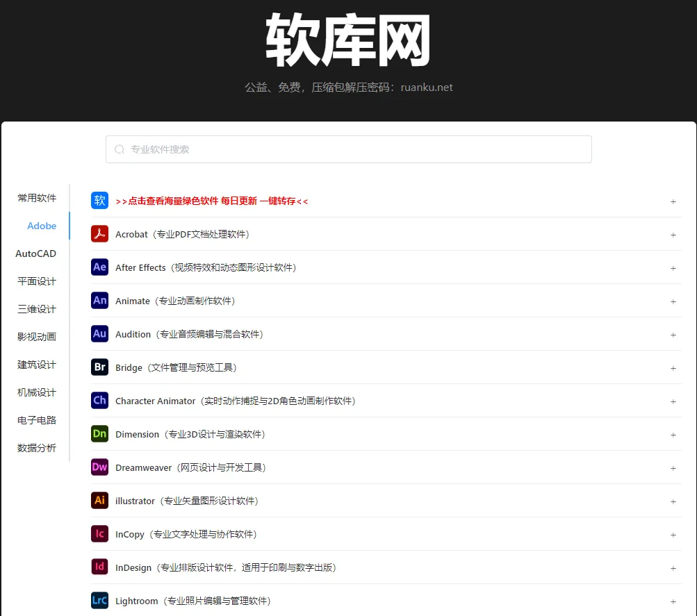This screenshot has height=616, width=697.
Task: Click the Dreamweaver（网页设计与开发工具）title
Action: point(190,467)
